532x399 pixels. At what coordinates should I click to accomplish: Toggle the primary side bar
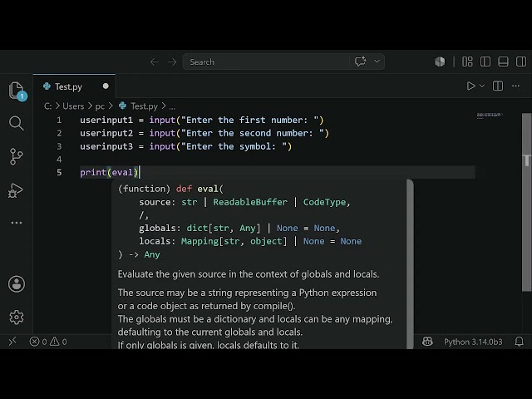[485, 62]
